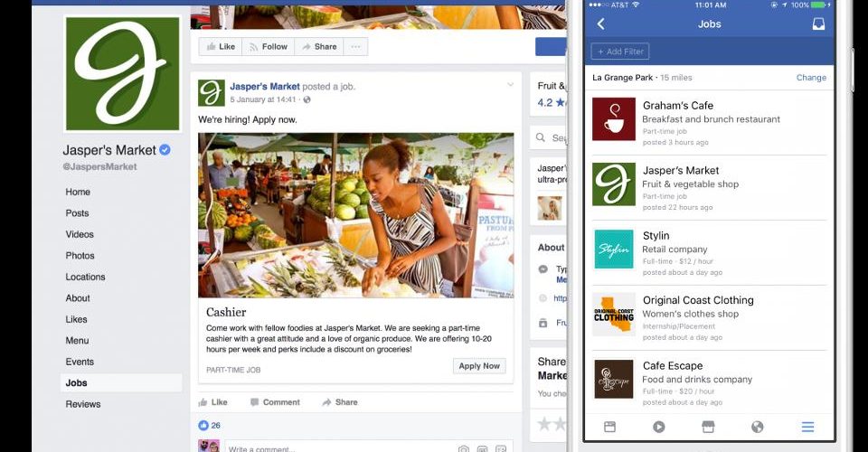Tap the back arrow in Jobs header
This screenshot has width=868, height=452.
pos(600,24)
